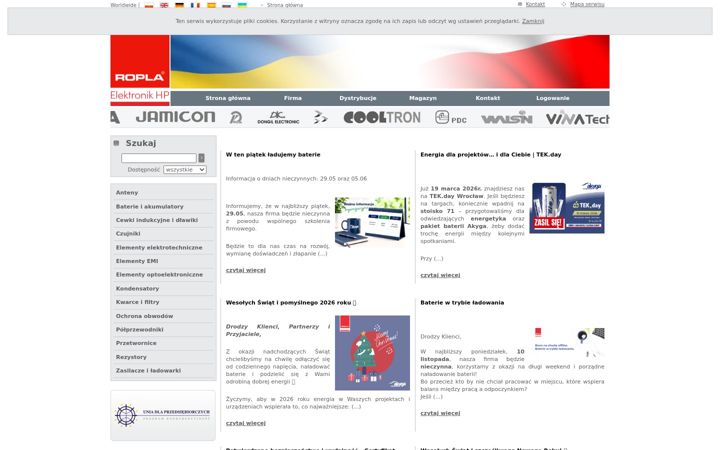
Task: Open the Magazyn menu item
Action: click(423, 98)
